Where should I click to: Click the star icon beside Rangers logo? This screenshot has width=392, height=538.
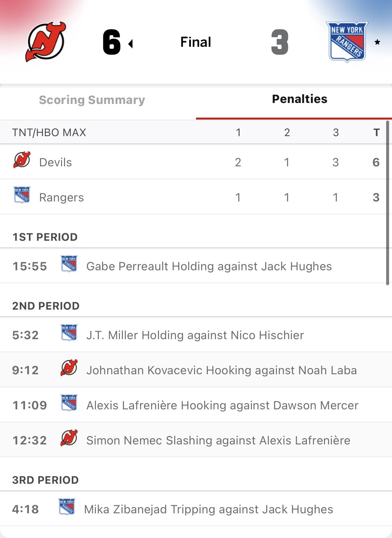377,42
